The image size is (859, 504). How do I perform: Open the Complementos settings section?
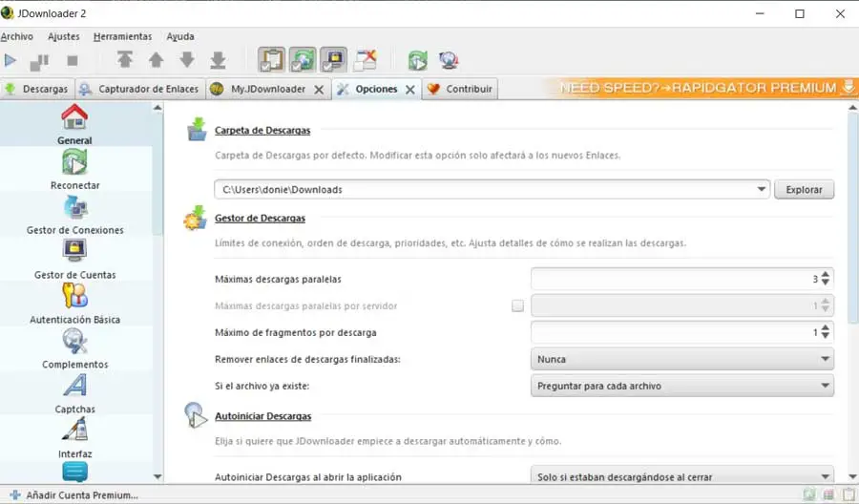click(75, 348)
